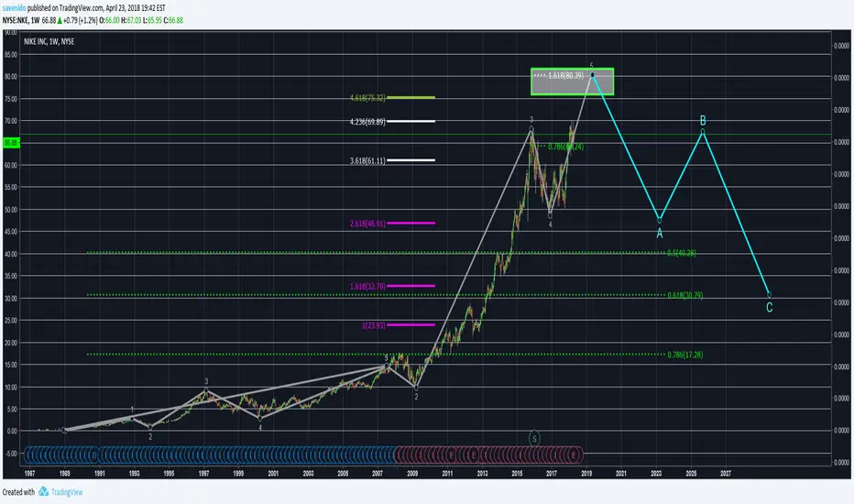The image size is (854, 504).
Task: Select the wave C label
Action: (x=770, y=307)
